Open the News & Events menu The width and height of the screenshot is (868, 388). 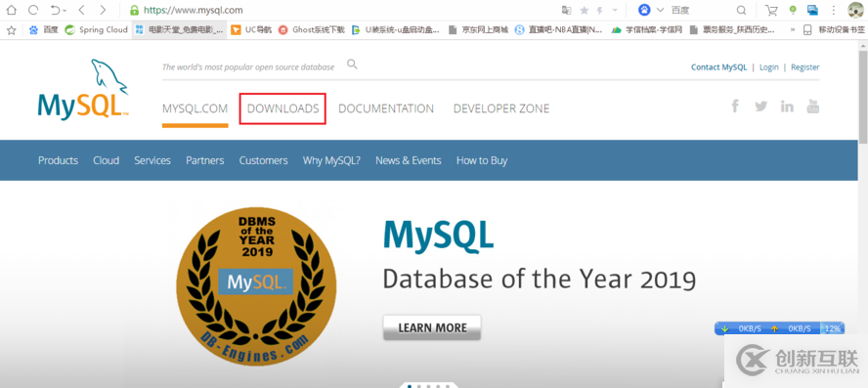tap(409, 160)
